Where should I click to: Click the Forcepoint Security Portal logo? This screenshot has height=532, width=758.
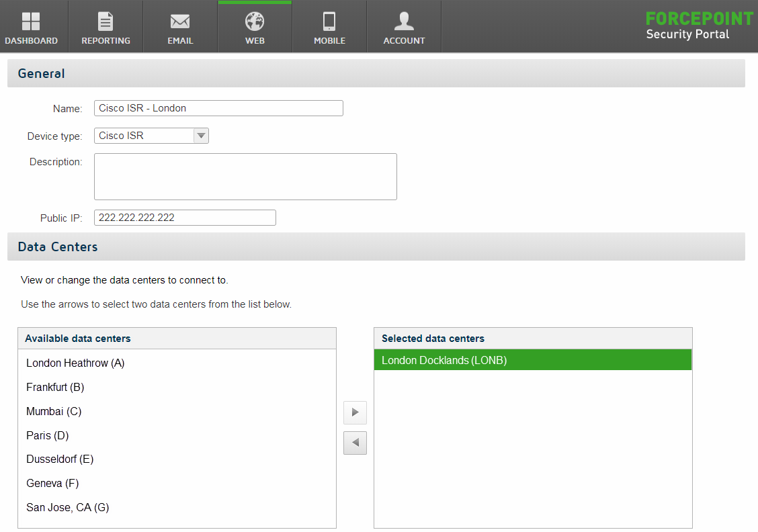point(699,26)
